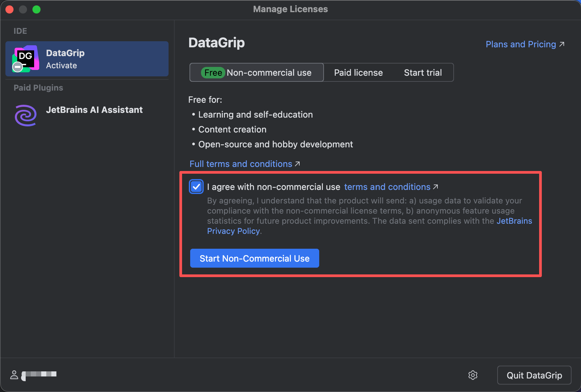Open inline terms and conditions link beside checkbox
Viewport: 581px width, 392px height.
[387, 187]
